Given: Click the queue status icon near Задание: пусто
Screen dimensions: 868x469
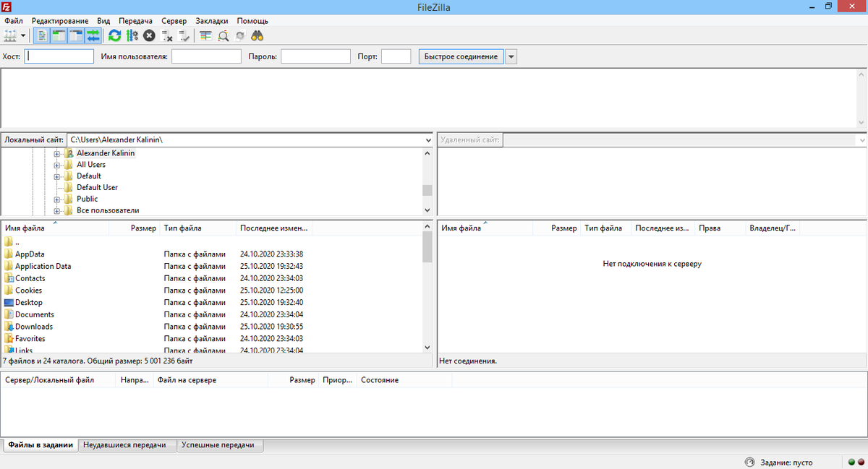Looking at the screenshot, I should 750,462.
